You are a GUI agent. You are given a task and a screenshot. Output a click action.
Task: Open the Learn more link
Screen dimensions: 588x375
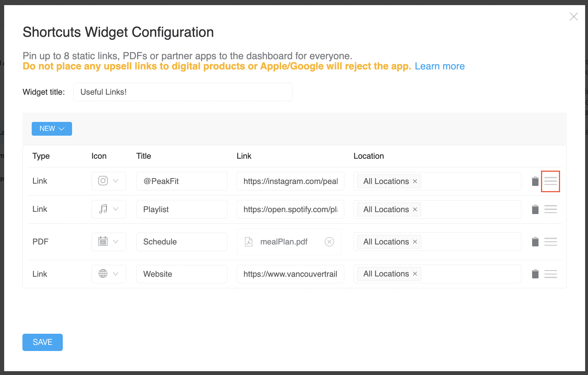tap(440, 66)
